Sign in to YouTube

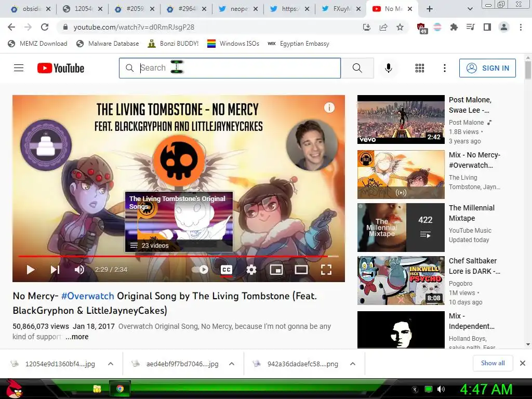487,68
